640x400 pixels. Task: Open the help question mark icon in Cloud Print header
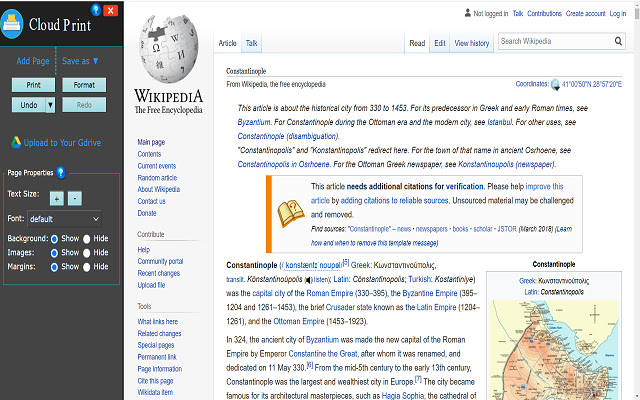(96, 10)
